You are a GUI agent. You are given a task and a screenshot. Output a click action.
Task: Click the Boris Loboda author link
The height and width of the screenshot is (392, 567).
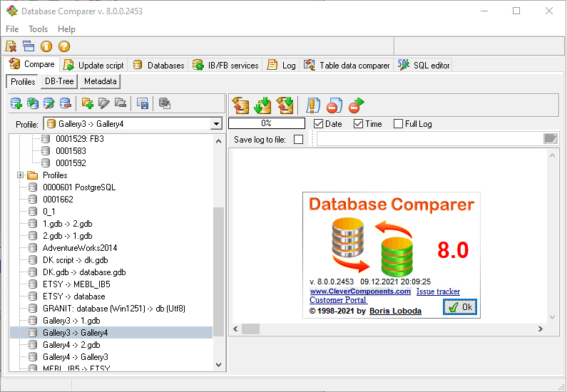(x=395, y=311)
